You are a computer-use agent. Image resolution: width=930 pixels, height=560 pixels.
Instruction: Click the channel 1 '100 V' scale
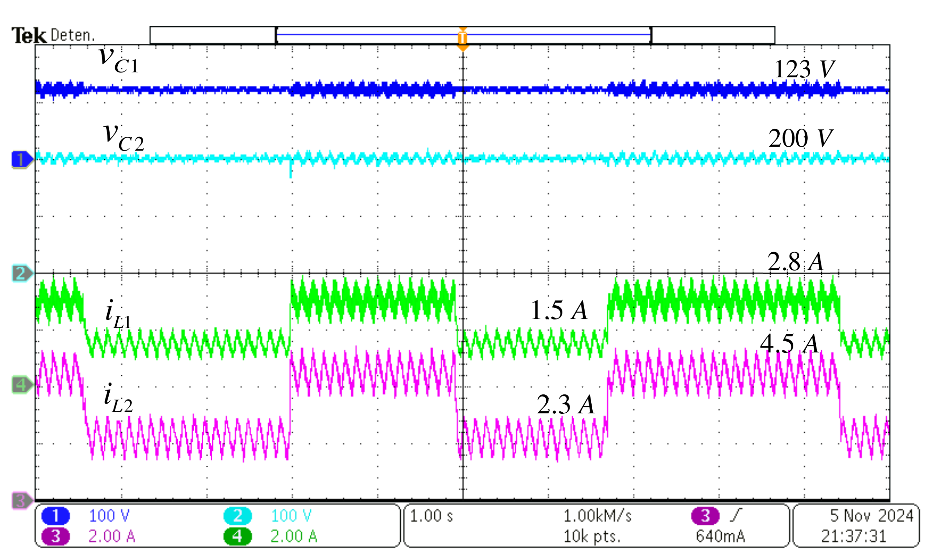pyautogui.click(x=109, y=516)
